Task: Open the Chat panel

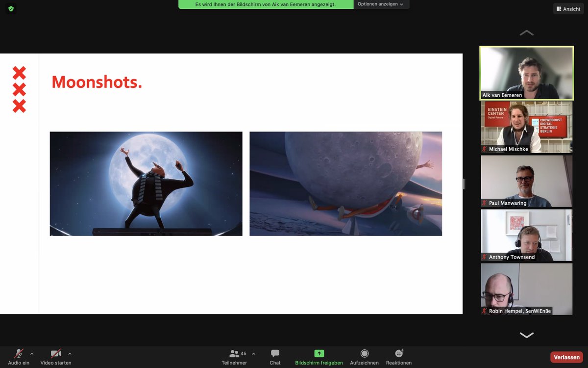Action: tap(275, 357)
